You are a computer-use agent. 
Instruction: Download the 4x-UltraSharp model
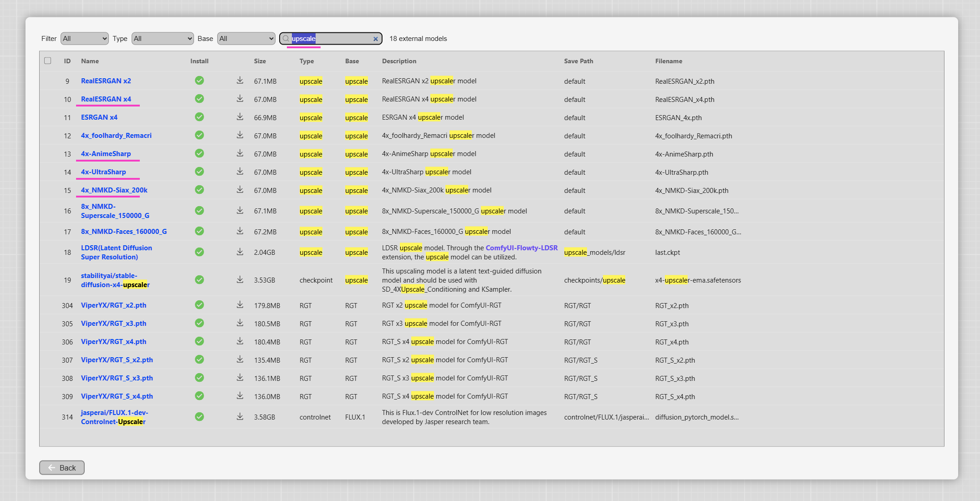coord(240,172)
